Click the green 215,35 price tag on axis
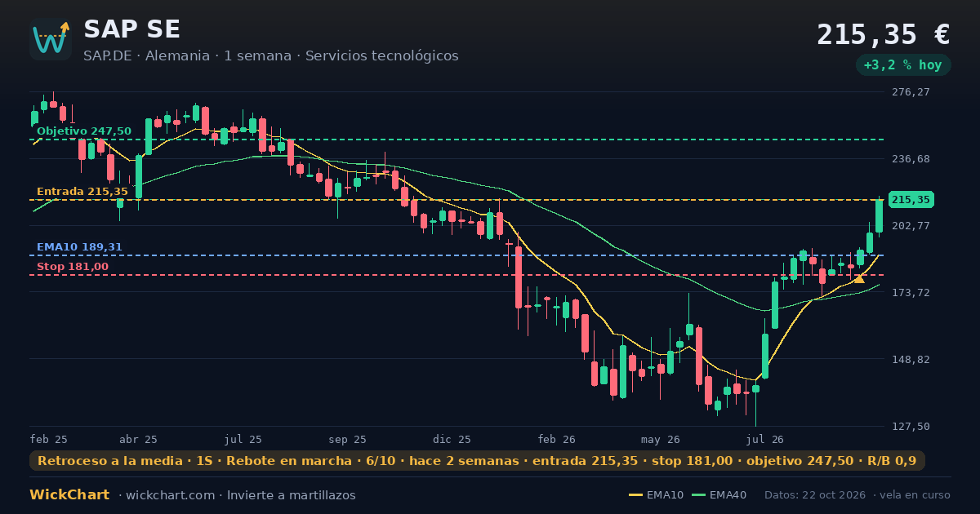This screenshot has width=980, height=514. click(x=911, y=200)
